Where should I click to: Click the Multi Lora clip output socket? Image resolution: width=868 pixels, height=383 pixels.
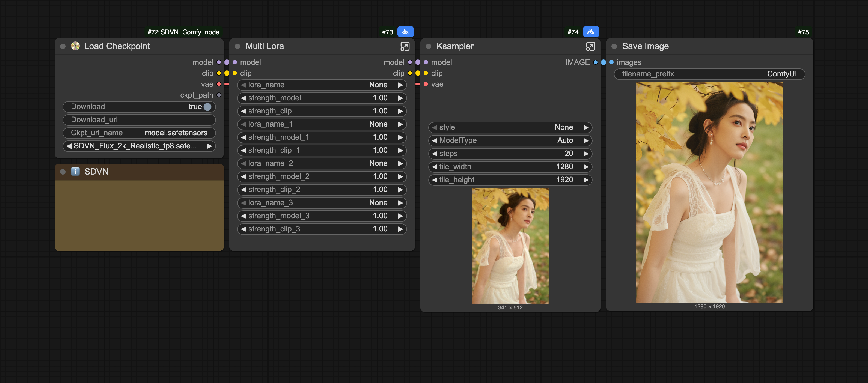click(x=410, y=73)
